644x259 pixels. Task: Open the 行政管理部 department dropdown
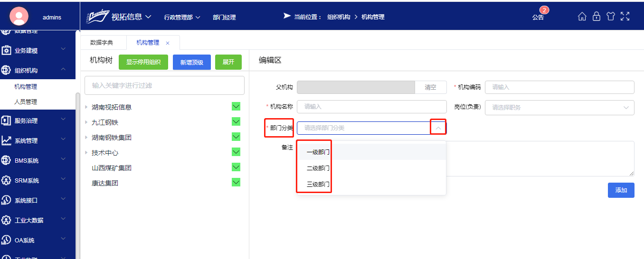182,17
